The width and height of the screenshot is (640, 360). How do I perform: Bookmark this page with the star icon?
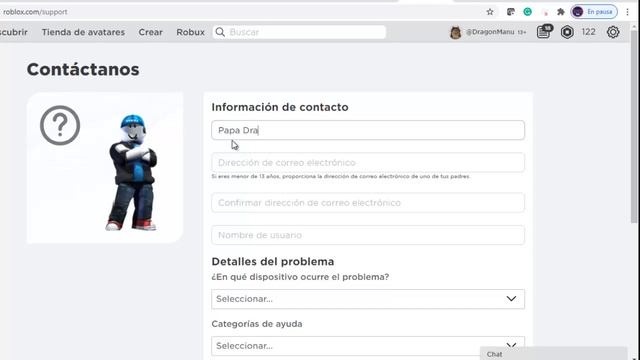coord(490,12)
